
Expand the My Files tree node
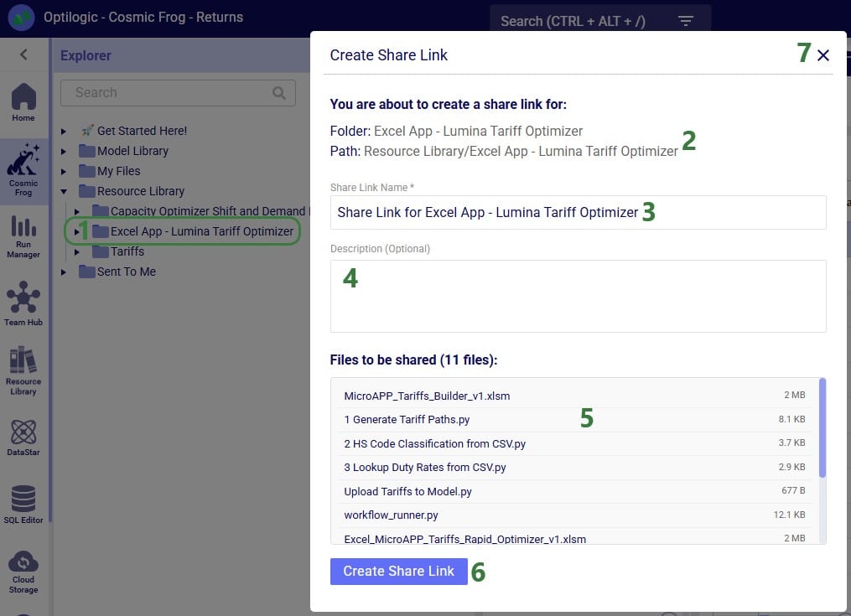pyautogui.click(x=64, y=172)
